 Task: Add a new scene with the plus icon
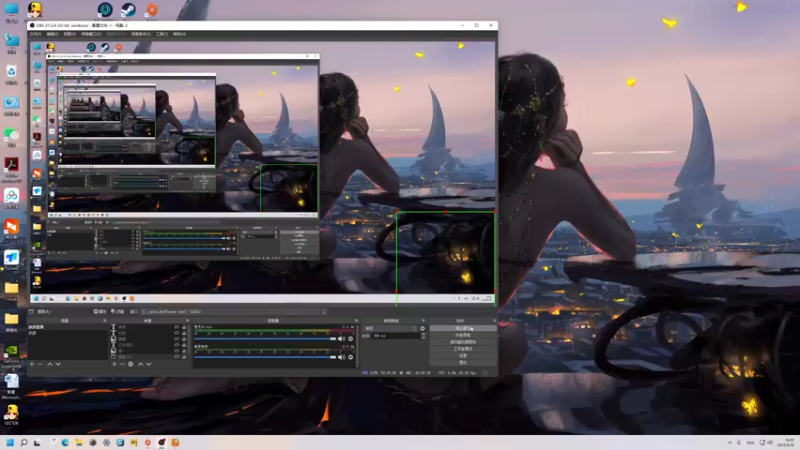click(32, 364)
